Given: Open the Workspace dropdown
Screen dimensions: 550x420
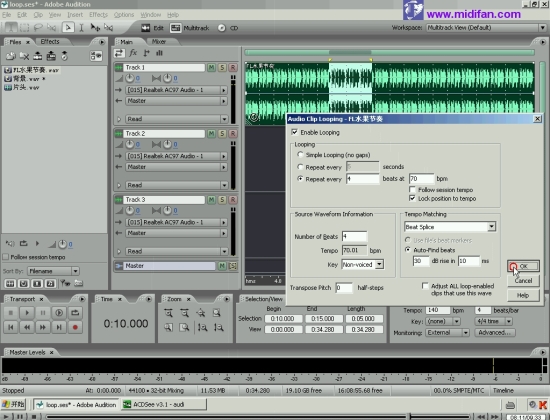Looking at the screenshot, I should click(x=542, y=28).
